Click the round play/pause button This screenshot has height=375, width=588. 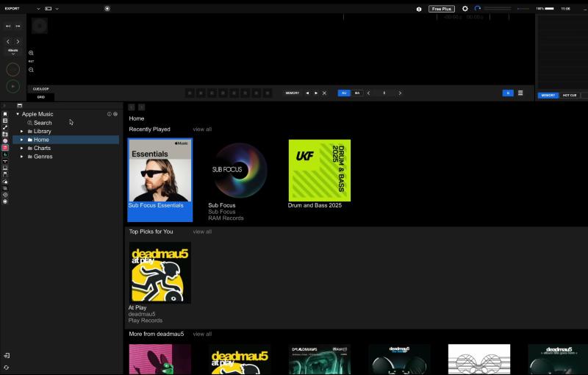click(12, 86)
